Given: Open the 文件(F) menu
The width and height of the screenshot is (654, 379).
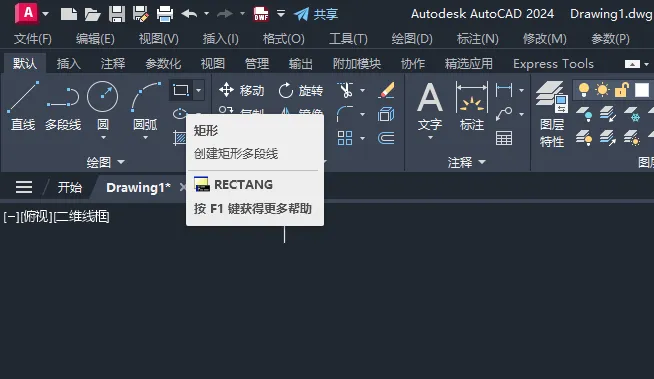Looking at the screenshot, I should pyautogui.click(x=33, y=39).
